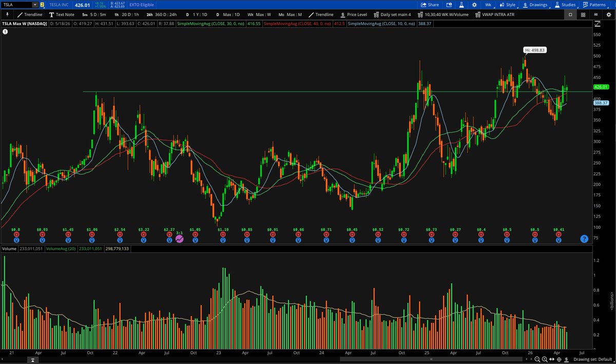This screenshot has height=364, width=616.
Task: Switch to Max : M timeframe
Action: 291,15
